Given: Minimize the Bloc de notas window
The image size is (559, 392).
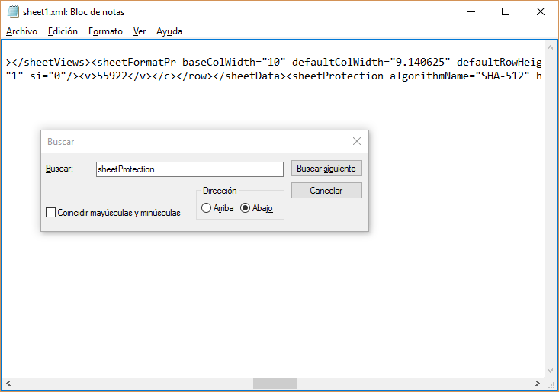Looking at the screenshot, I should pos(471,12).
